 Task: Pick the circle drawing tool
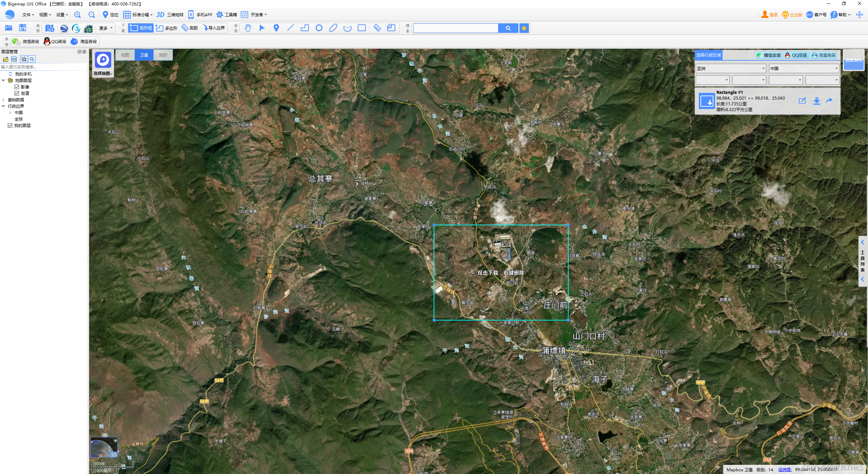click(319, 28)
